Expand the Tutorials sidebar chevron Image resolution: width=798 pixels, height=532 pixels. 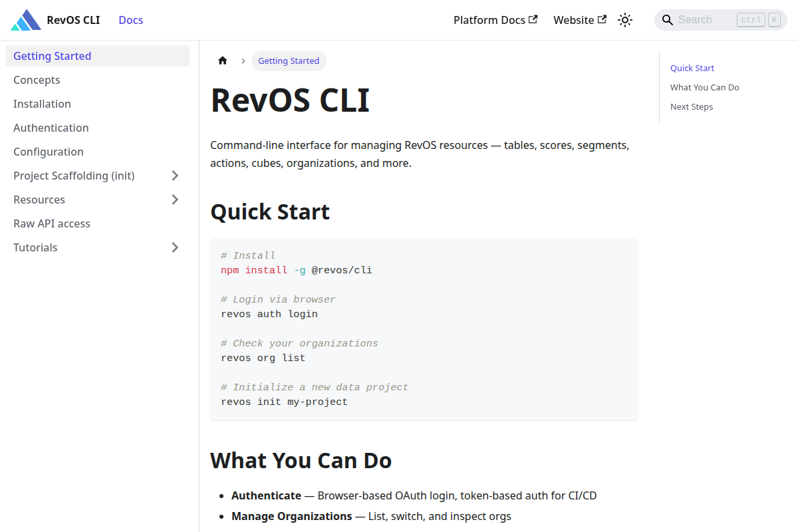coord(175,247)
